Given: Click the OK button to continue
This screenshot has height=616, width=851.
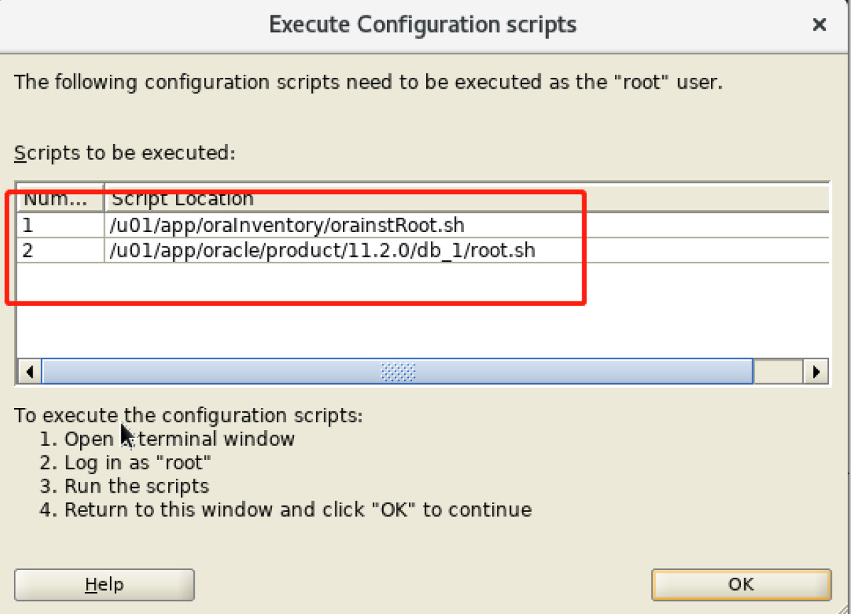Looking at the screenshot, I should click(x=741, y=585).
